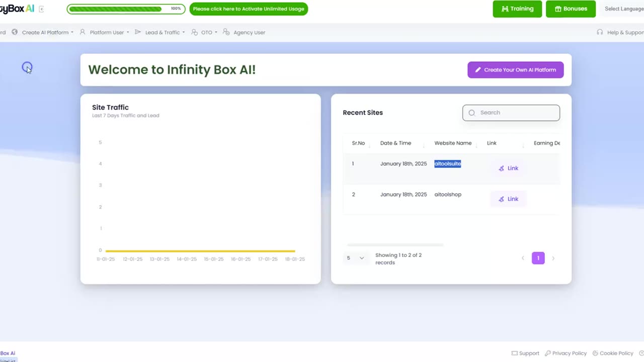Click Cookie Policy footer link
The image size is (644, 362).
click(616, 353)
